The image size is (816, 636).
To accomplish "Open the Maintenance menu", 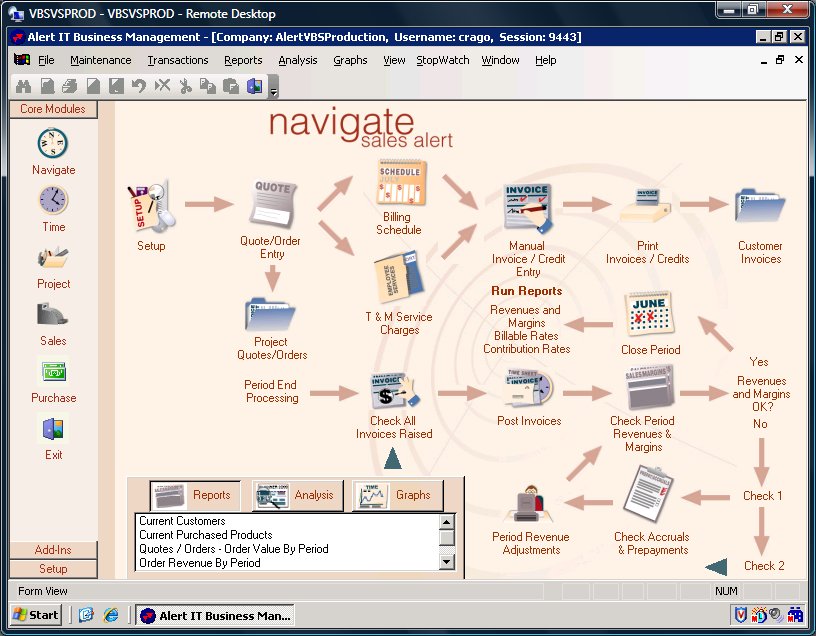I will pyautogui.click(x=100, y=60).
